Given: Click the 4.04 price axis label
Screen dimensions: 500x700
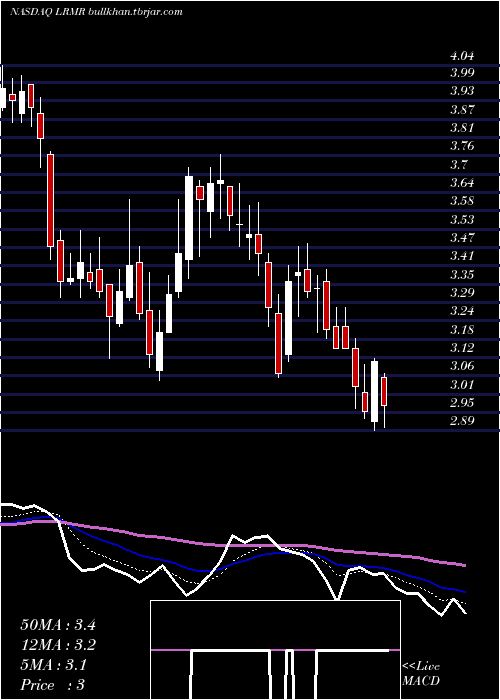Looking at the screenshot, I should coord(462,56).
